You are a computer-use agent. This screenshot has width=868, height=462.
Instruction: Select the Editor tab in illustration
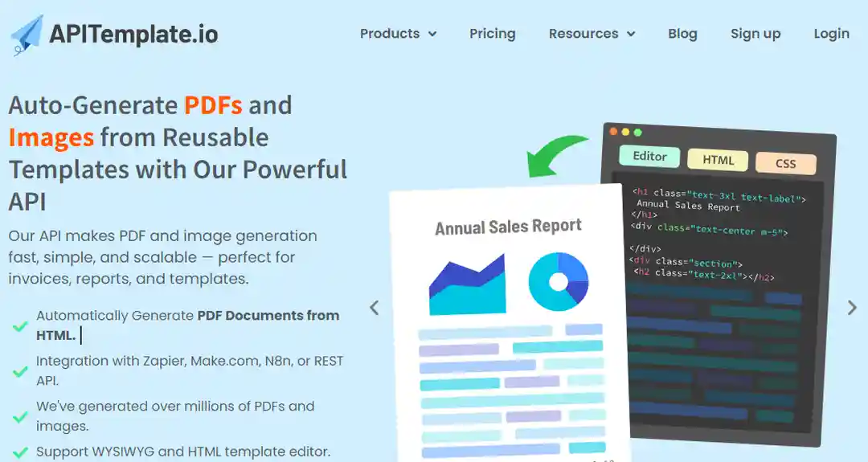(650, 156)
